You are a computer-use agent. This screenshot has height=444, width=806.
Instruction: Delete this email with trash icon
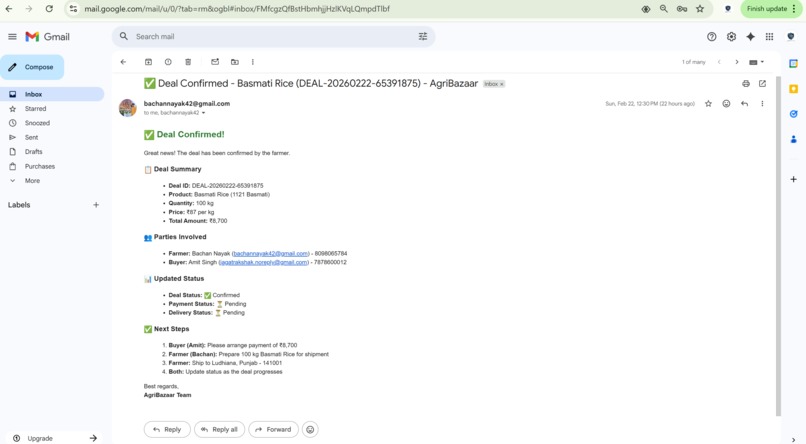tap(188, 62)
